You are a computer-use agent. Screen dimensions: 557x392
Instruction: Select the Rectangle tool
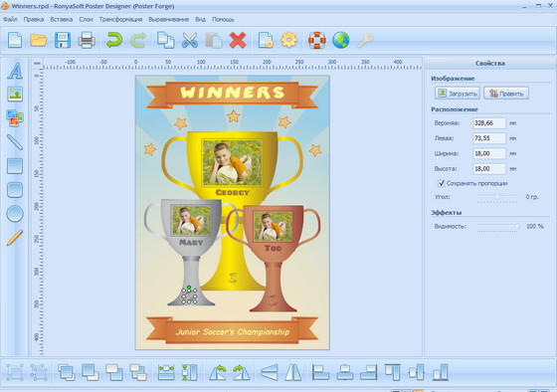[x=15, y=166]
